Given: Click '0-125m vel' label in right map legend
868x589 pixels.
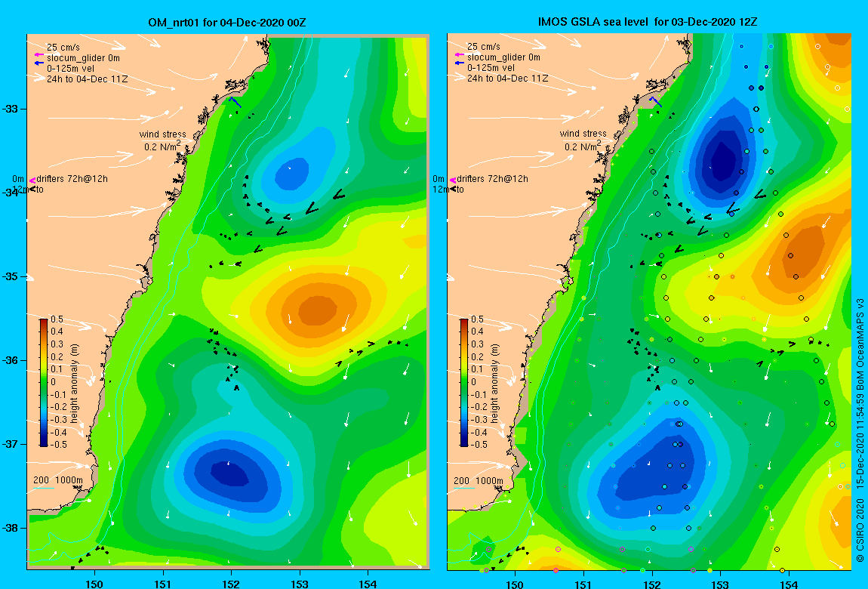Looking at the screenshot, I should tap(491, 67).
